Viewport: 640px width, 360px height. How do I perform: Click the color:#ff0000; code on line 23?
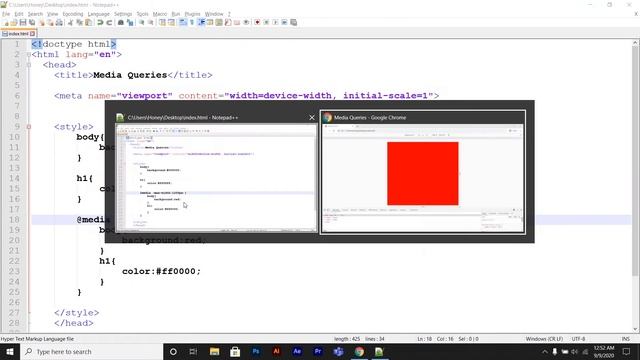pyautogui.click(x=161, y=271)
